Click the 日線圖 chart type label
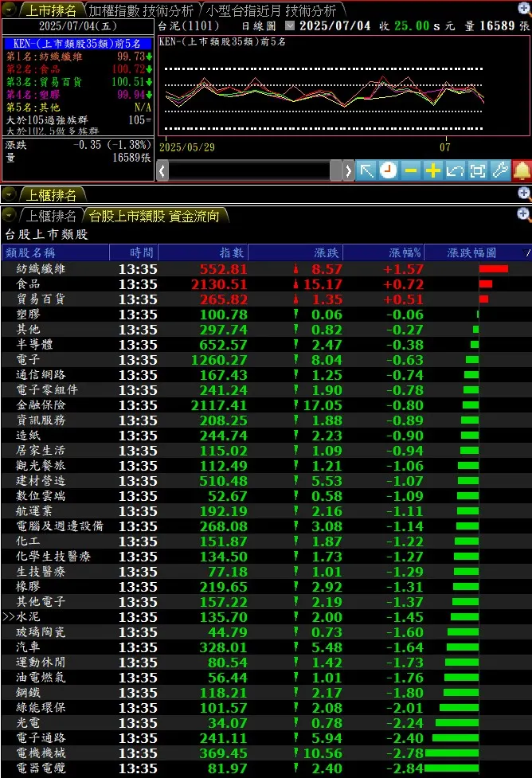The height and width of the screenshot is (778, 532). click(259, 25)
